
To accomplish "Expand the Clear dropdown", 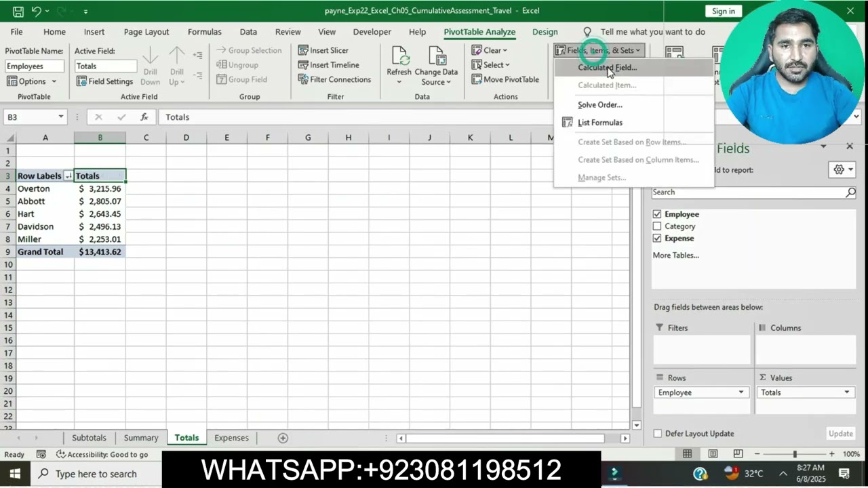I will click(489, 50).
